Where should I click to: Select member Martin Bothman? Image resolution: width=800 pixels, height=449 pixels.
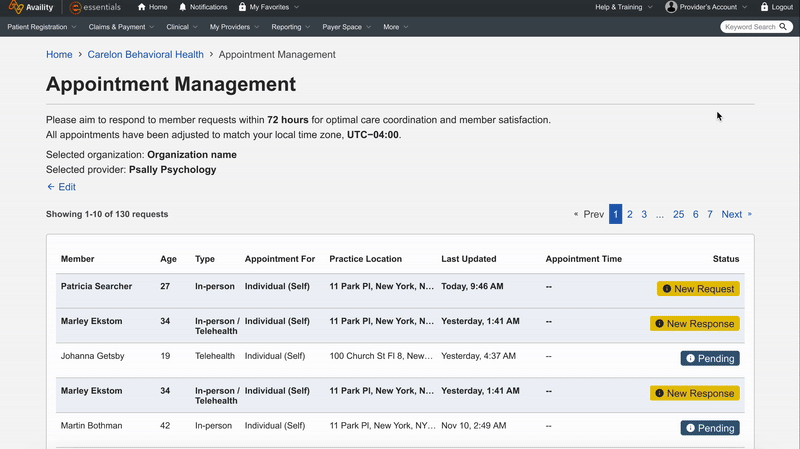[x=91, y=426]
